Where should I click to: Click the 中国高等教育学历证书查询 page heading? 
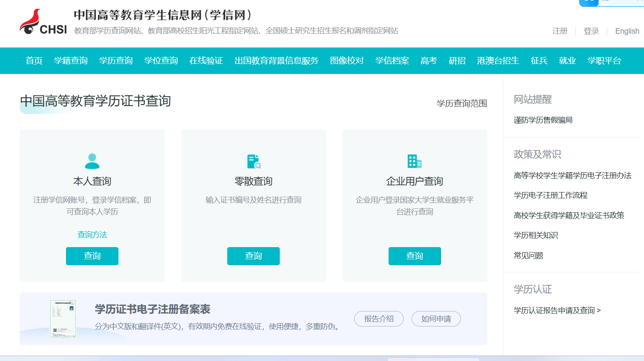tap(95, 101)
